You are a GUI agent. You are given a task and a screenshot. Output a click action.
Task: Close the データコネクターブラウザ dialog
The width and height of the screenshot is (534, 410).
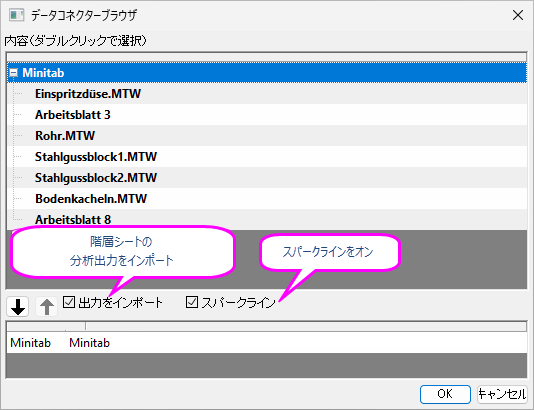coord(518,15)
